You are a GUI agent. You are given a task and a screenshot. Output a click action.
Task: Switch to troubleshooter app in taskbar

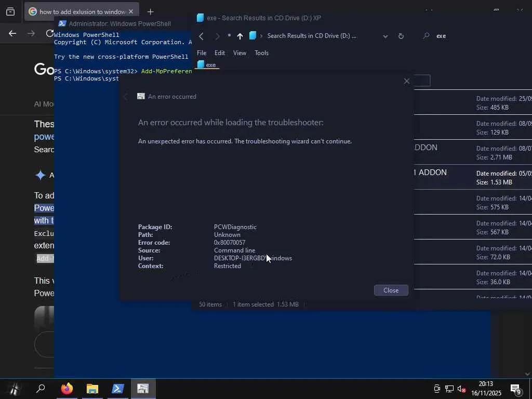(143, 389)
